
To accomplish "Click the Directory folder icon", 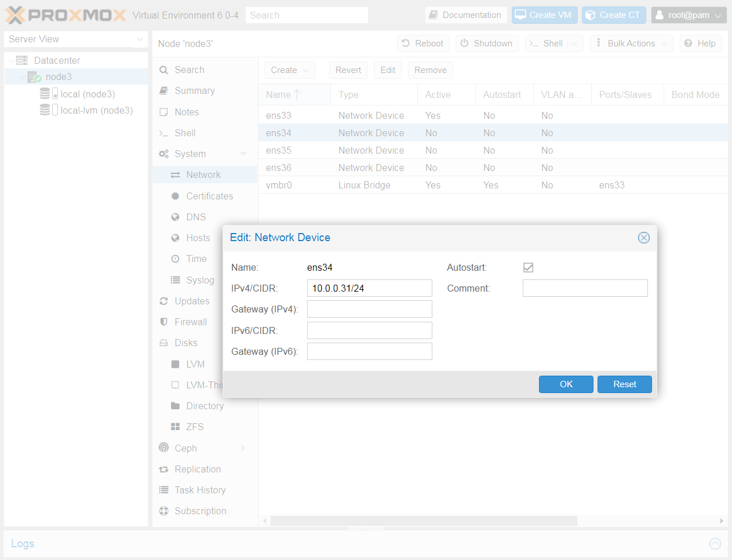I will coord(175,406).
